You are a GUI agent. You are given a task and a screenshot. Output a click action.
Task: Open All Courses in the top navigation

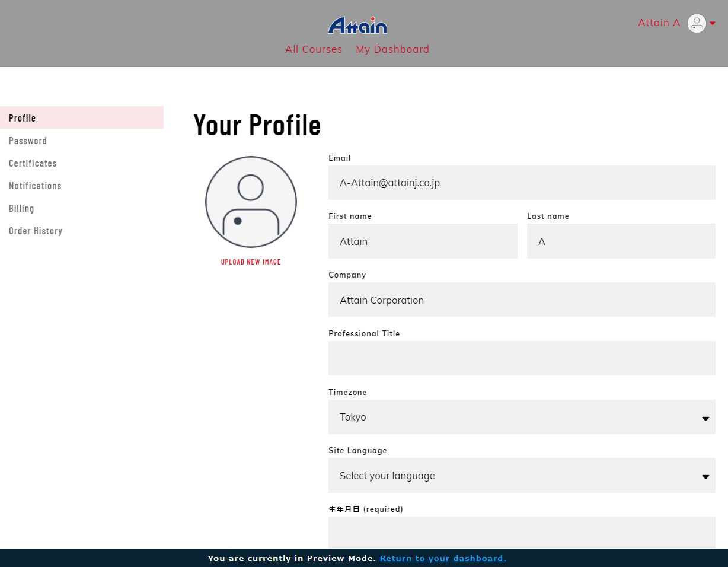[x=314, y=49]
